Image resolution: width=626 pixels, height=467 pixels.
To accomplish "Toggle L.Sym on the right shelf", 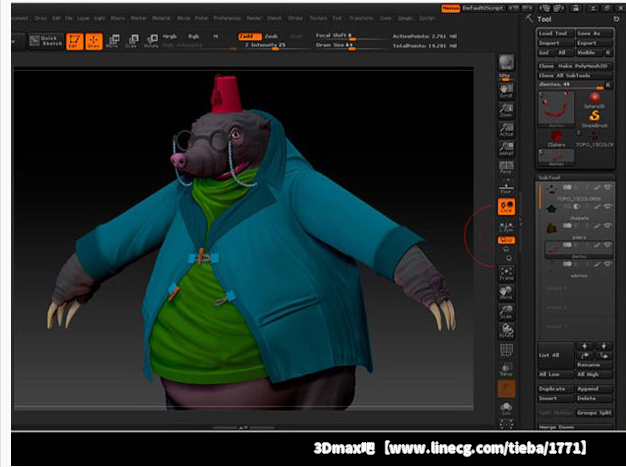I will [506, 228].
